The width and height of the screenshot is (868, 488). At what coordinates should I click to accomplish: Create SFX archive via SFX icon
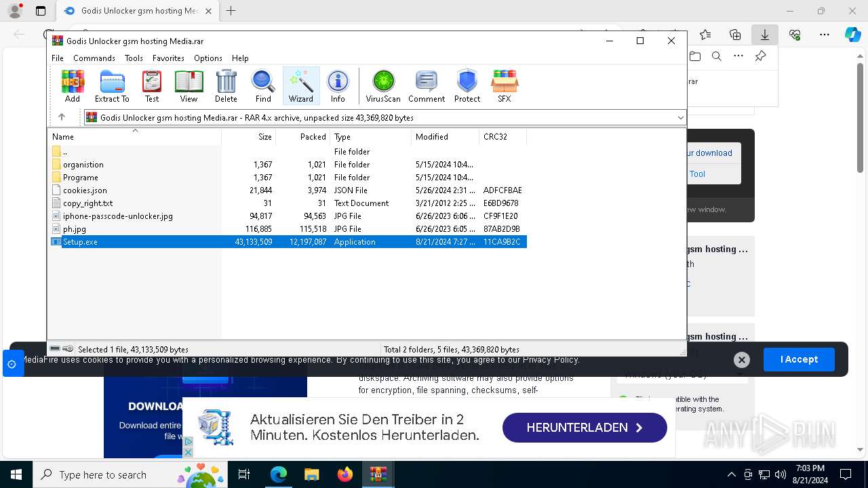(504, 86)
